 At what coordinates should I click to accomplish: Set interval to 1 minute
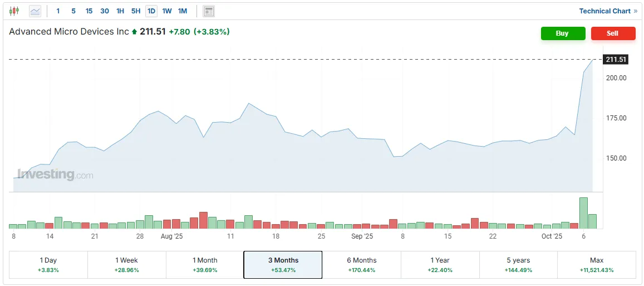coord(58,11)
